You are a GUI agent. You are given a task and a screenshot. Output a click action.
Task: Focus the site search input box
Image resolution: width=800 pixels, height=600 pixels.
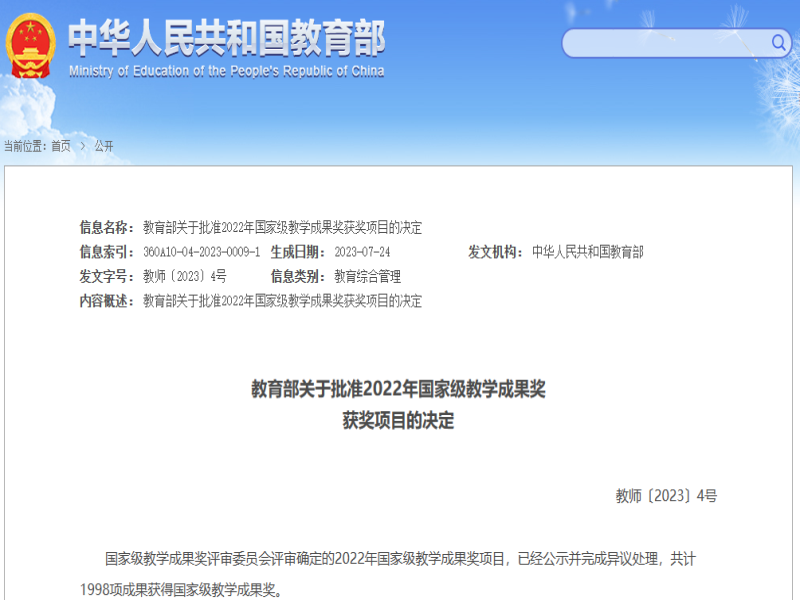click(665, 43)
